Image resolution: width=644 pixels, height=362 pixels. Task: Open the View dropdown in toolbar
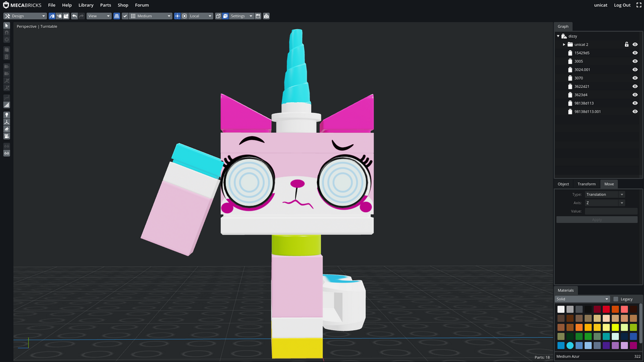click(x=99, y=16)
